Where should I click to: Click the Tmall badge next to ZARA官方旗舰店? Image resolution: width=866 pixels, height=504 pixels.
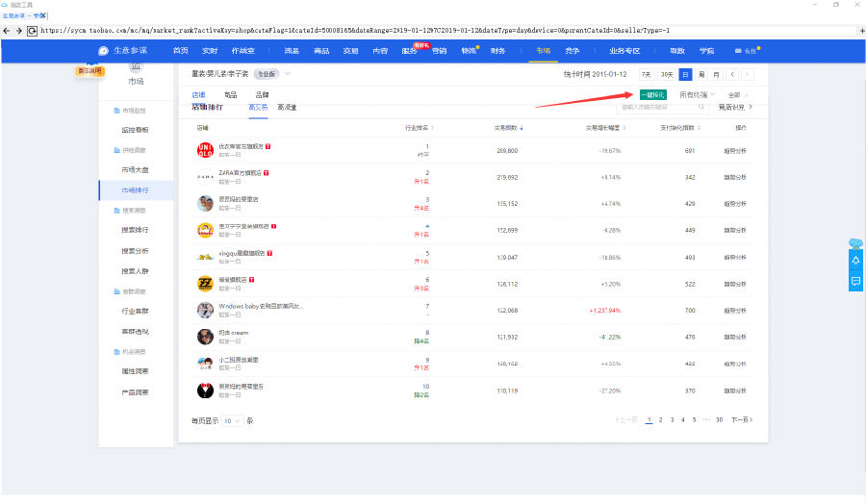(267, 173)
